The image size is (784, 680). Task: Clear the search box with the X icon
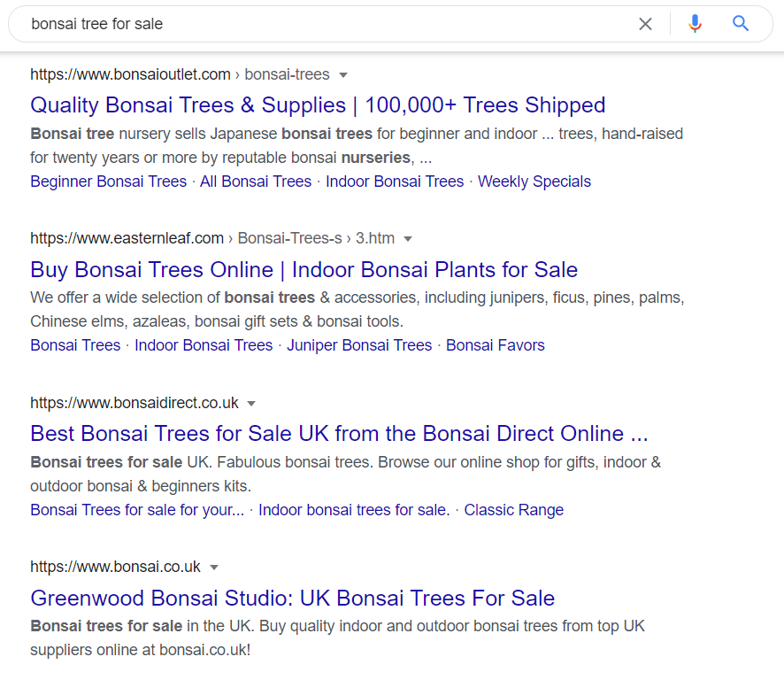tap(645, 24)
